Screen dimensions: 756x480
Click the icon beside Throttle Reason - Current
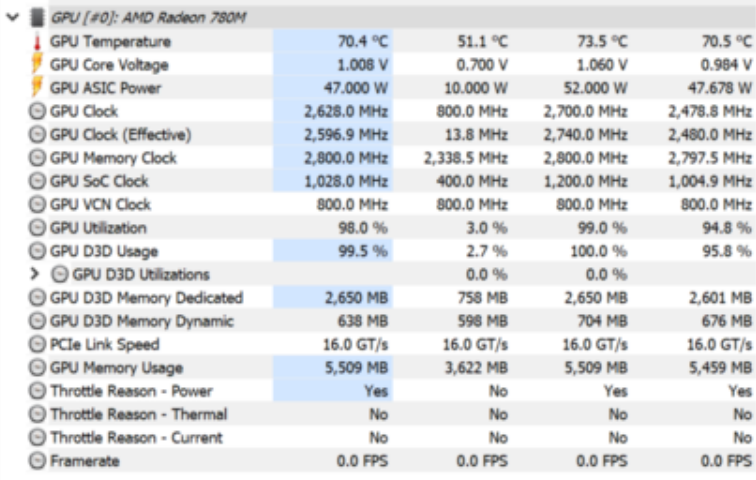pyautogui.click(x=37, y=437)
